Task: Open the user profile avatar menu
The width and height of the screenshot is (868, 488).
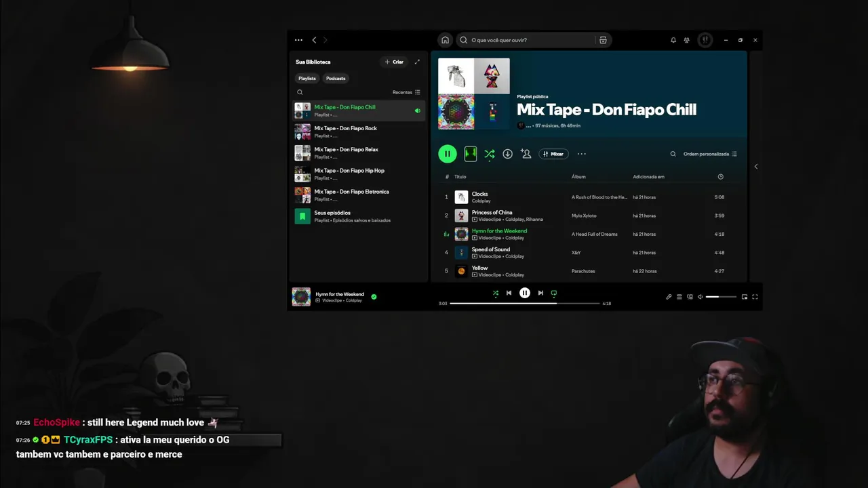Action: 705,40
